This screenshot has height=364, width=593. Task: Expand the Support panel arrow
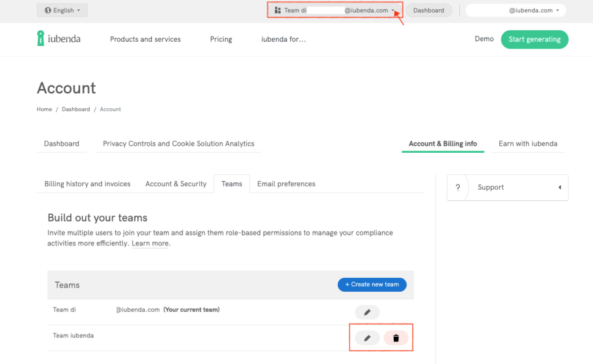pyautogui.click(x=559, y=187)
